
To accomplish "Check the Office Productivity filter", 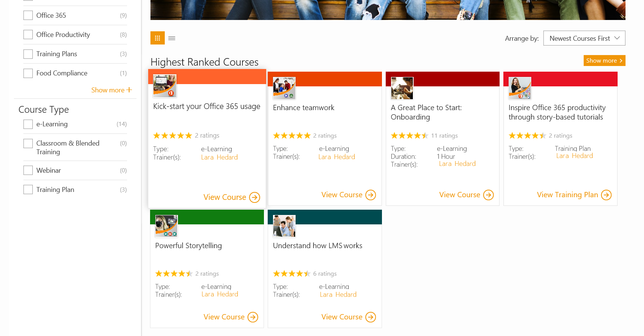I will click(x=28, y=35).
